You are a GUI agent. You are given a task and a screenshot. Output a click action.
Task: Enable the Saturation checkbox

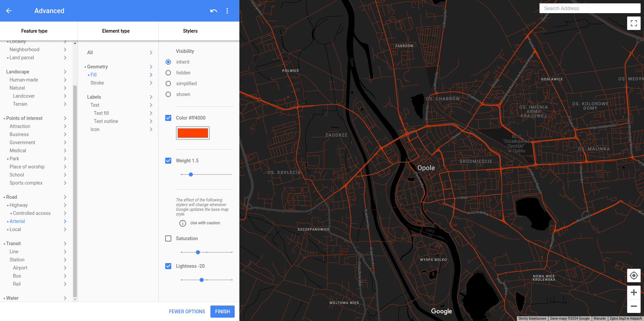point(168,238)
